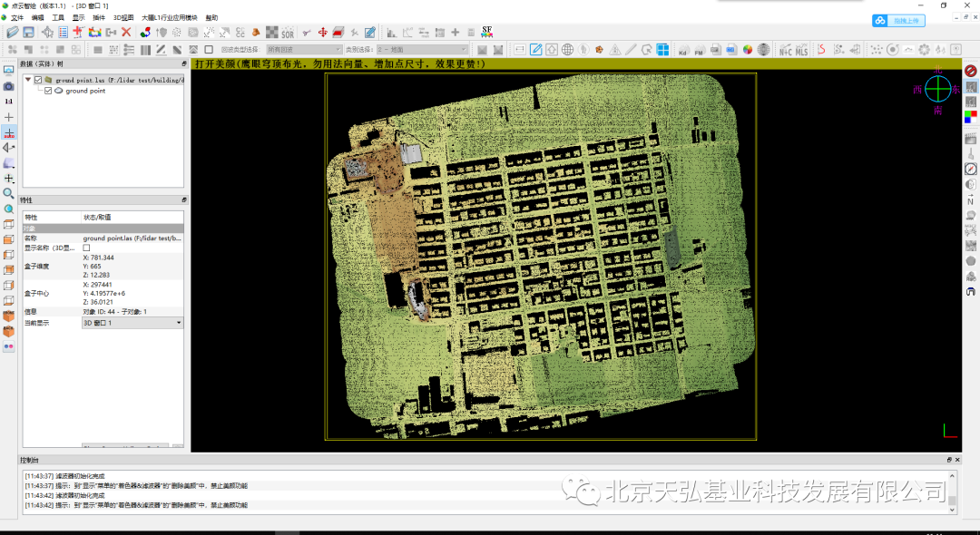Select the ground point tree item
980x535 pixels.
(85, 91)
